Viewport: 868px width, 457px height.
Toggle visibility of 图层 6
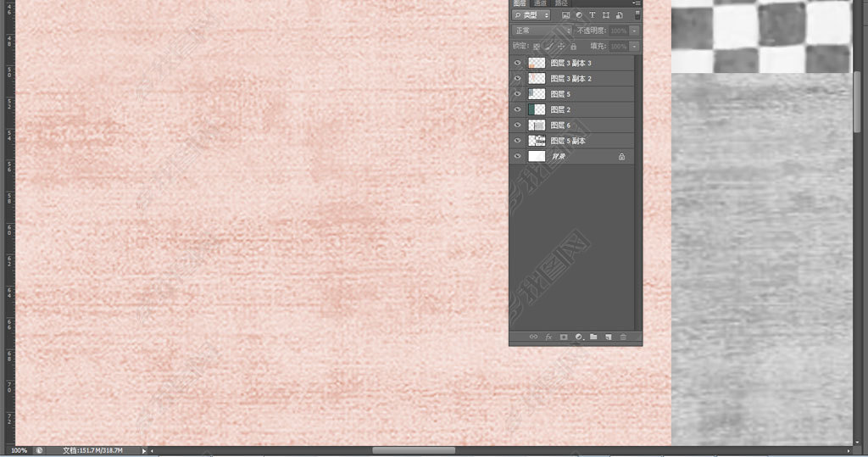tap(518, 125)
